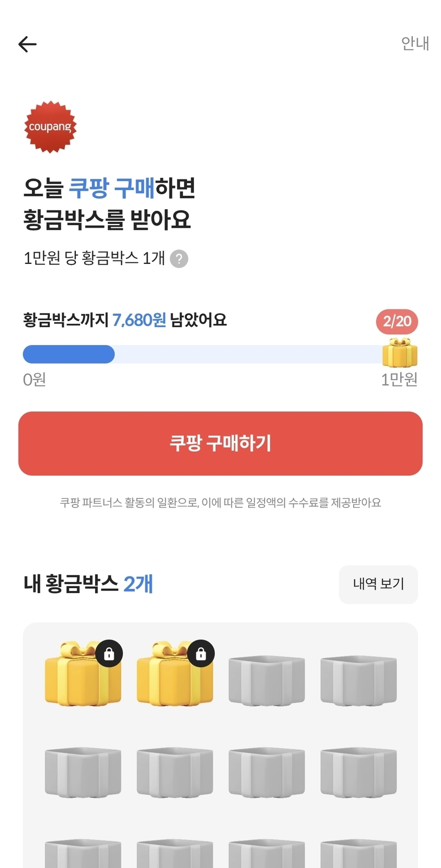
Task: Select the first gray box in second row
Action: [x=83, y=772]
